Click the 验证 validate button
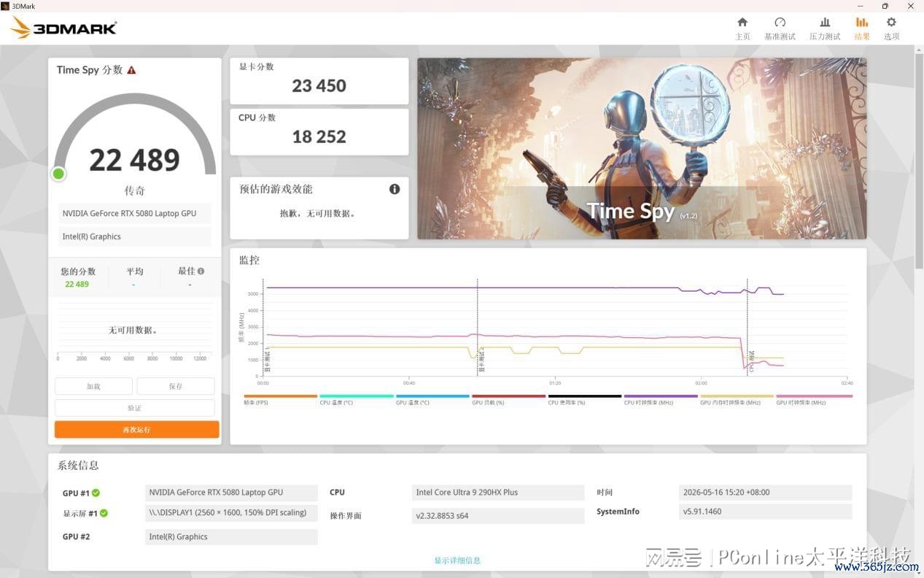This screenshot has height=578, width=924. [x=135, y=408]
